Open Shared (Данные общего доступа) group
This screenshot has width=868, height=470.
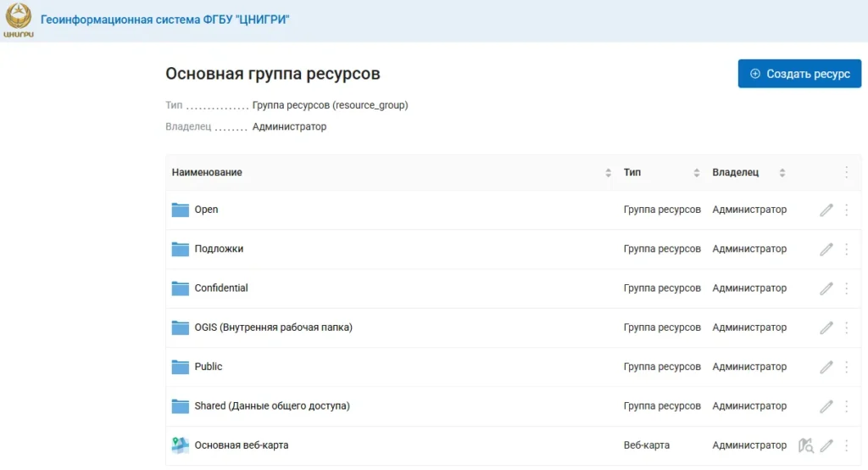point(272,406)
